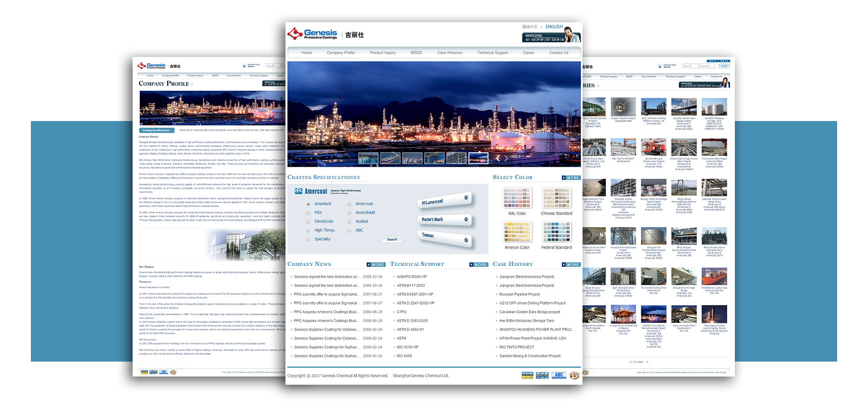Select the PSX radio option

click(308, 213)
